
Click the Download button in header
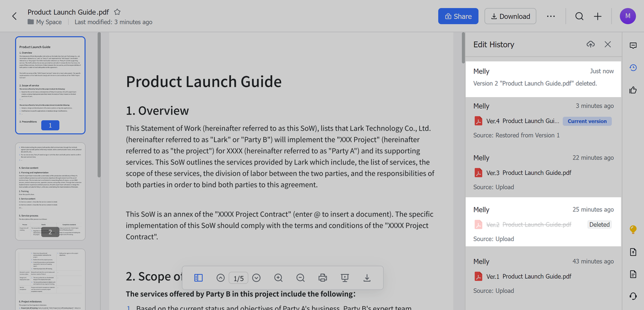[510, 16]
